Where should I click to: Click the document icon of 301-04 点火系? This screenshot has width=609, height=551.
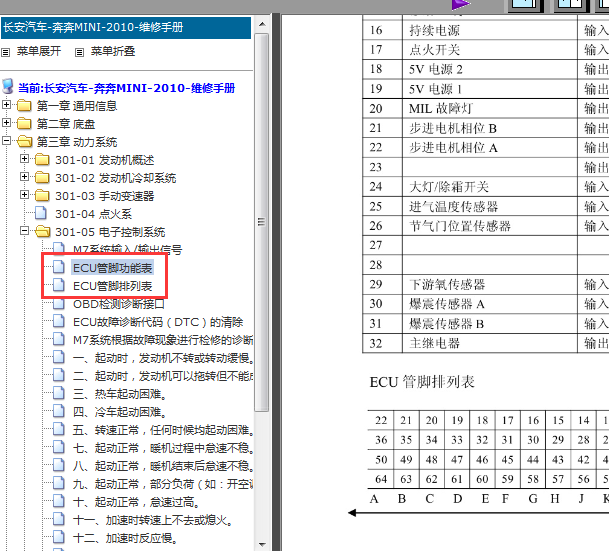pyautogui.click(x=41, y=213)
